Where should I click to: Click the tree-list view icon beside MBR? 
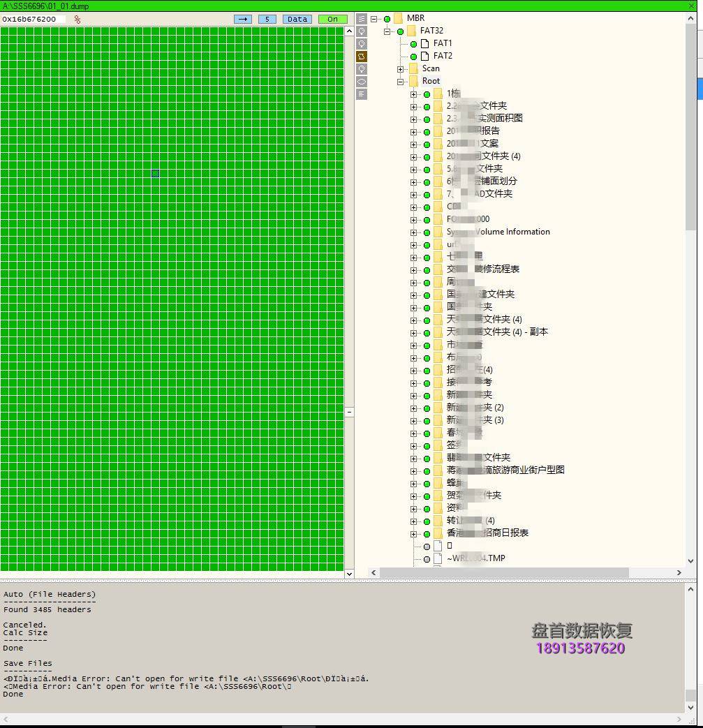coord(361,19)
